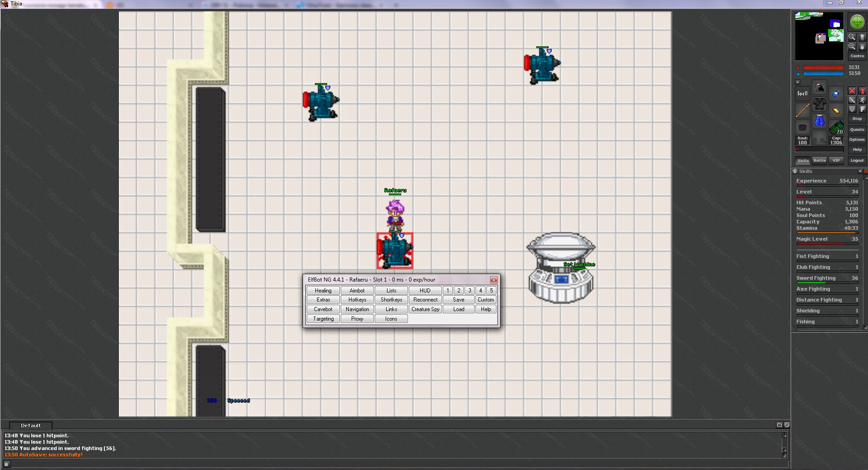Viewport: 868px width, 470px height.
Task: Open ElfBot Hotkeys menu
Action: [x=357, y=300]
